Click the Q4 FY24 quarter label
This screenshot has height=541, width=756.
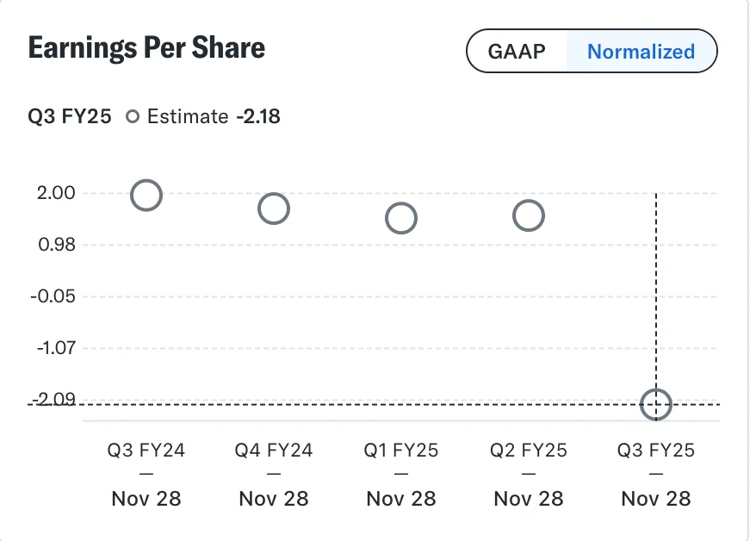pos(274,450)
